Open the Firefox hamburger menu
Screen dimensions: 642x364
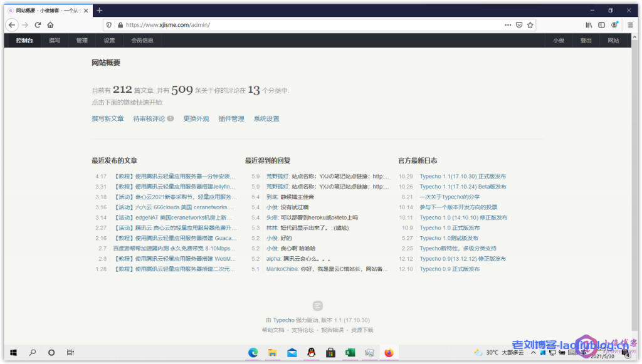629,25
